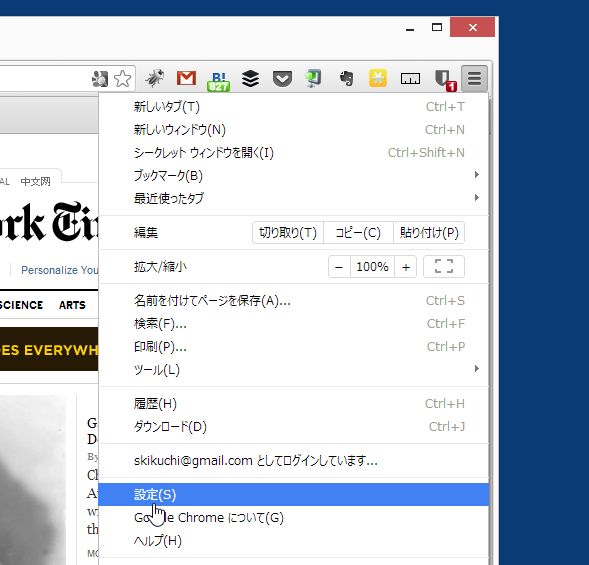Select Google Chrome について(G)
Image resolution: width=589 pixels, height=565 pixels.
pos(294,518)
